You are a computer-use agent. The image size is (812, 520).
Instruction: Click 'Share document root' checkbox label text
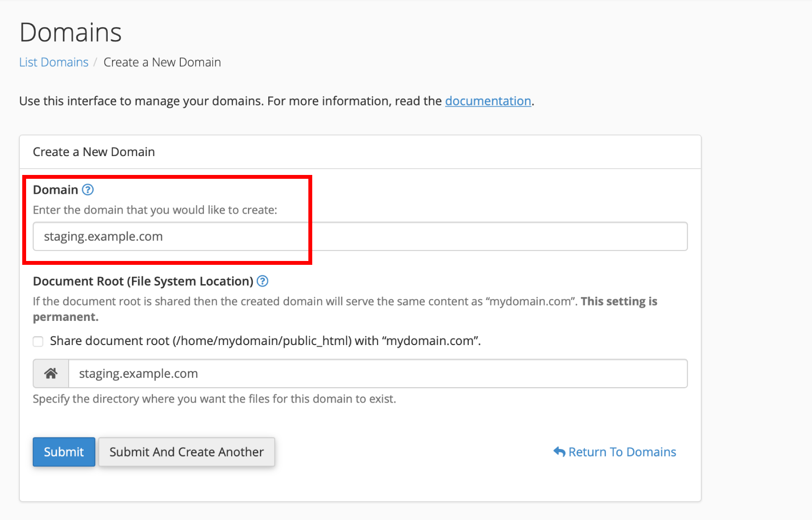pyautogui.click(x=265, y=341)
